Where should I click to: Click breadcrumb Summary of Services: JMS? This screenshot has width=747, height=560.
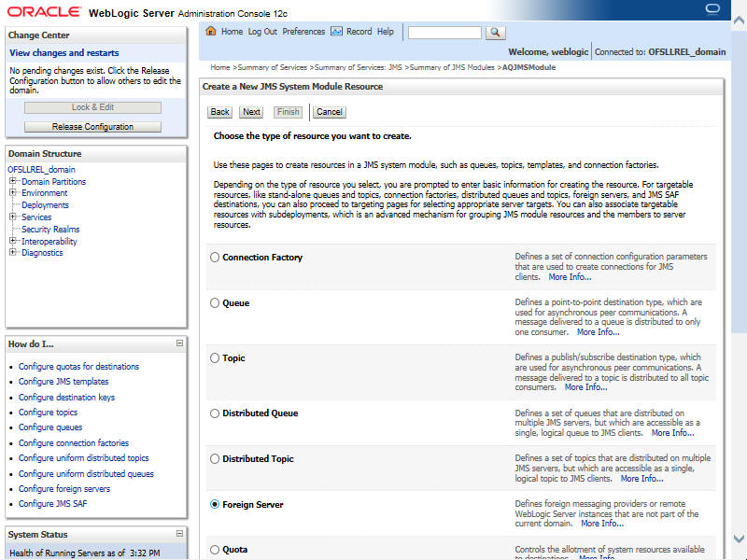pyautogui.click(x=359, y=67)
